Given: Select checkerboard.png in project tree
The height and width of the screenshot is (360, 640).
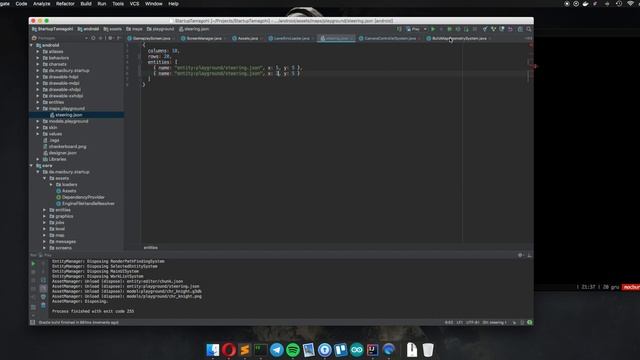Looking at the screenshot, I should click(67, 147).
